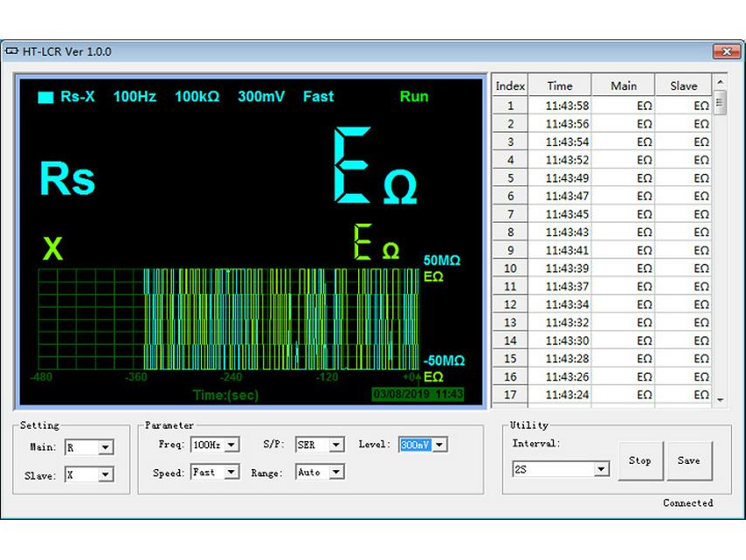Open the Main parameter dropdown
The image size is (746, 560).
pos(105,447)
